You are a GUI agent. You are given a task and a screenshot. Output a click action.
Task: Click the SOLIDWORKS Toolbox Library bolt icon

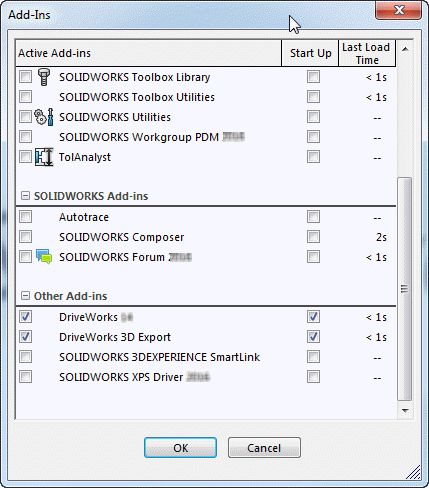(x=44, y=77)
